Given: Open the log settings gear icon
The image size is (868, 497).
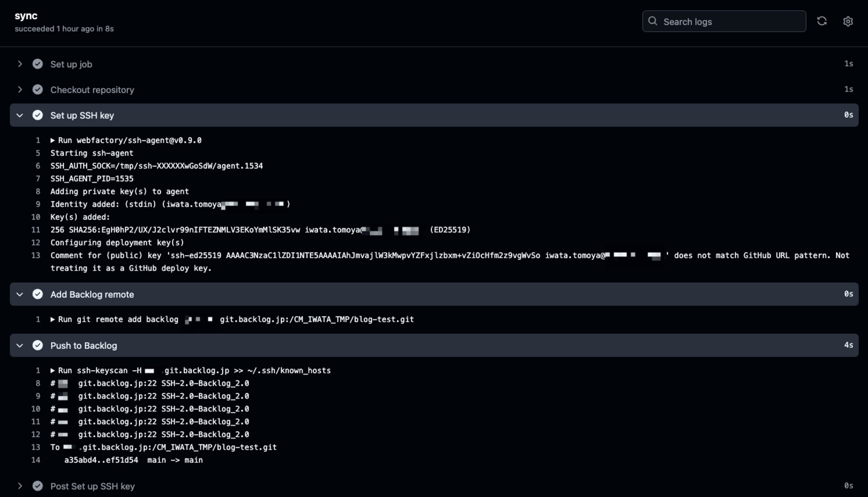Looking at the screenshot, I should pyautogui.click(x=848, y=21).
